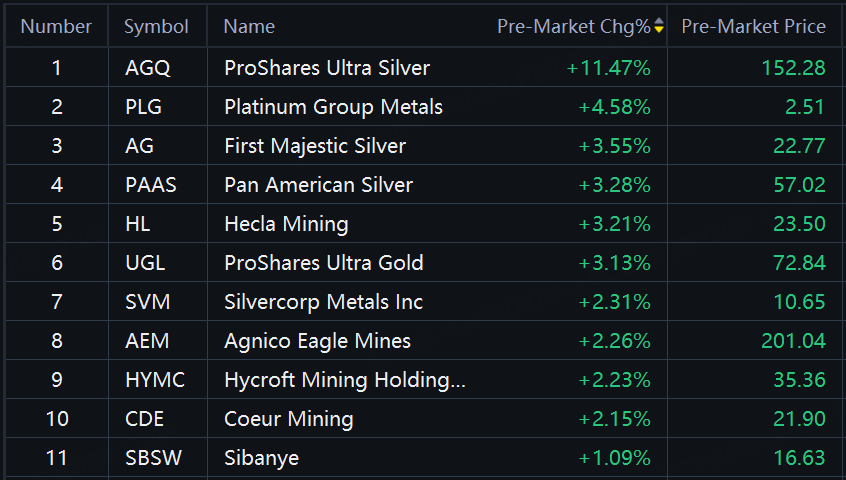This screenshot has width=846, height=480.
Task: Open the Sibanye stock row
Action: (261, 458)
